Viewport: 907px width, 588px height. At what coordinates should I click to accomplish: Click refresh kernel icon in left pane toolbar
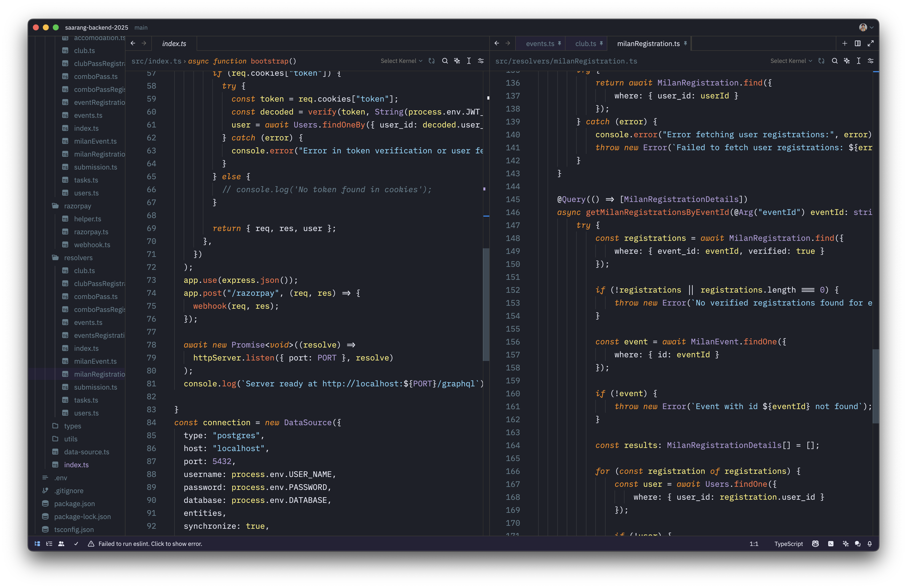[x=431, y=61]
